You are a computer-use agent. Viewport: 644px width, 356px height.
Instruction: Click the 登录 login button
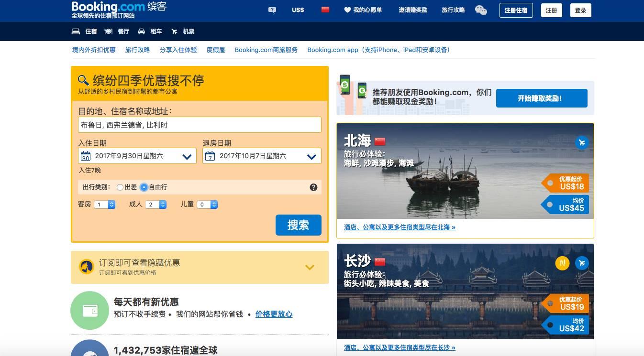(x=581, y=10)
